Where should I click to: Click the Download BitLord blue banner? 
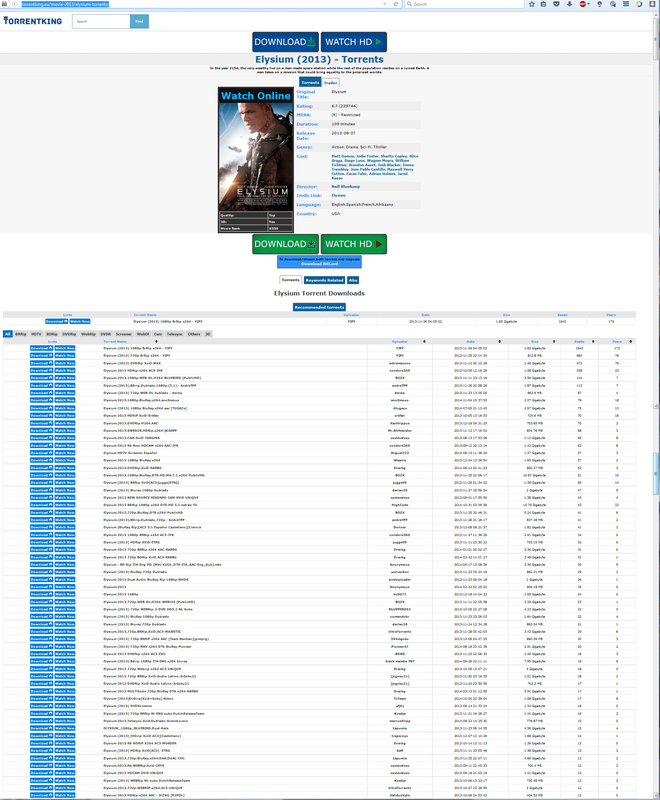(319, 262)
